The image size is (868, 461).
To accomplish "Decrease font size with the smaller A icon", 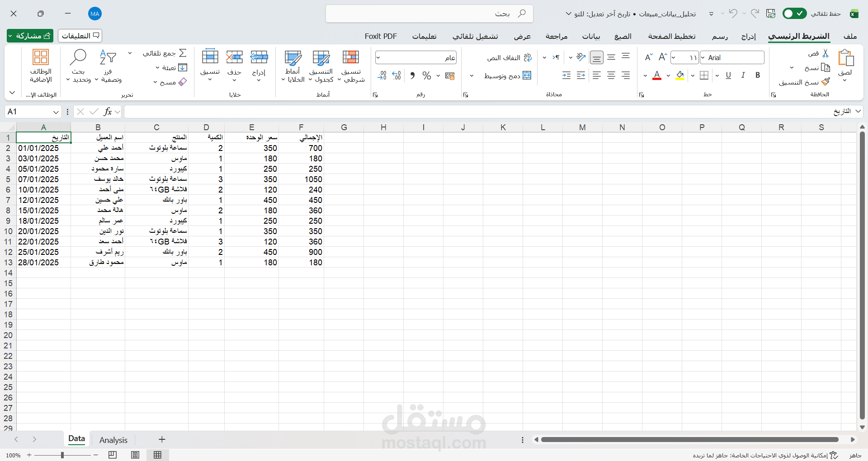I will 648,57.
